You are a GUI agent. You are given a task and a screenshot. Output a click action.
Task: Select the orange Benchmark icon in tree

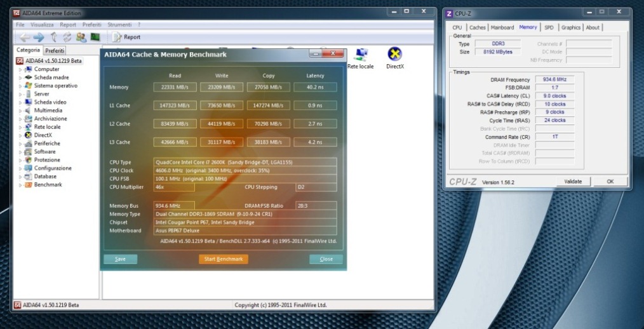click(28, 185)
